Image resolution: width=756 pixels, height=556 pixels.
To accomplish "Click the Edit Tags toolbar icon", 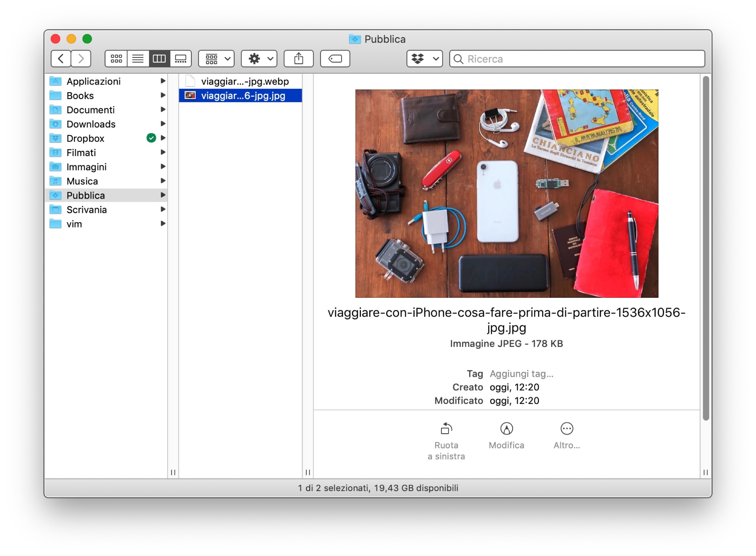I will (x=335, y=59).
